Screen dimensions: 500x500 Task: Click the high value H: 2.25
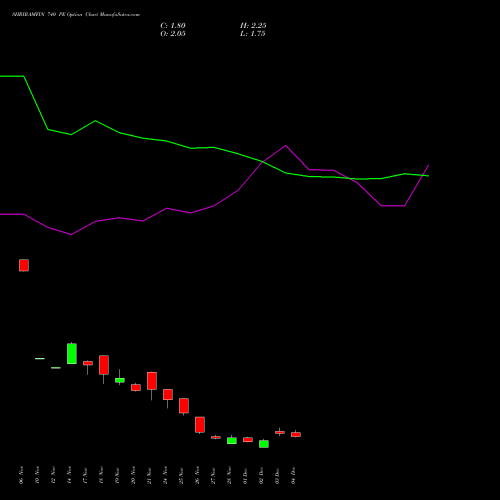253,26
